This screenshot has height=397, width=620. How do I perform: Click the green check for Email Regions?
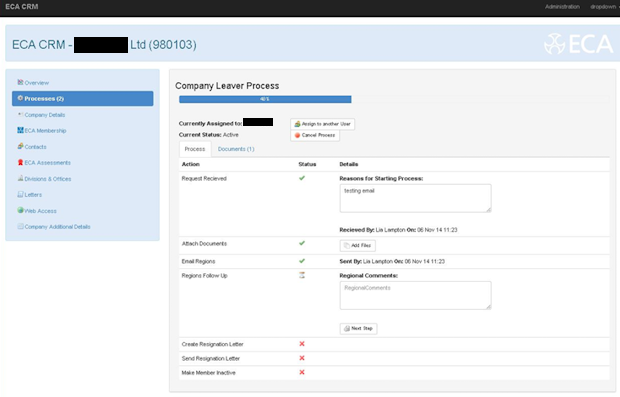pos(302,261)
